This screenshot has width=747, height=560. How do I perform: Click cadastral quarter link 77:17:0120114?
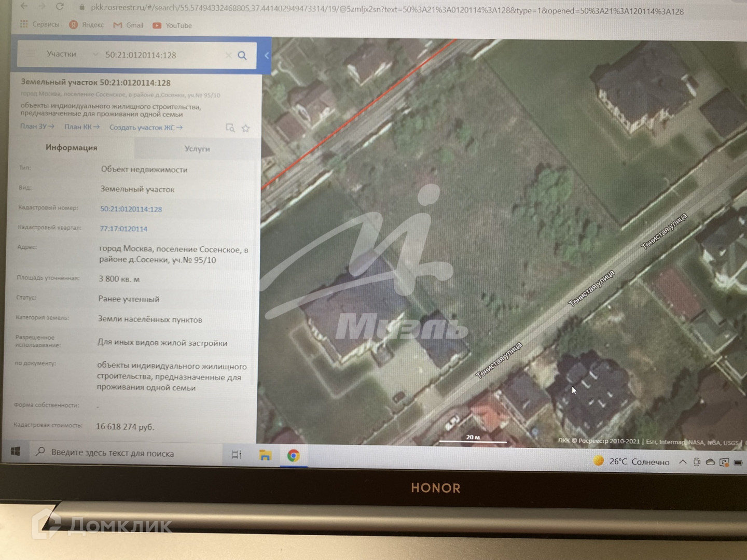coord(123,229)
